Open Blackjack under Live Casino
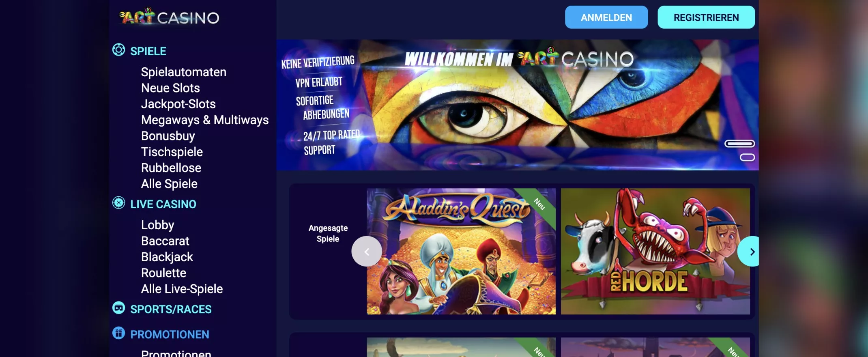868x357 pixels. click(x=167, y=257)
